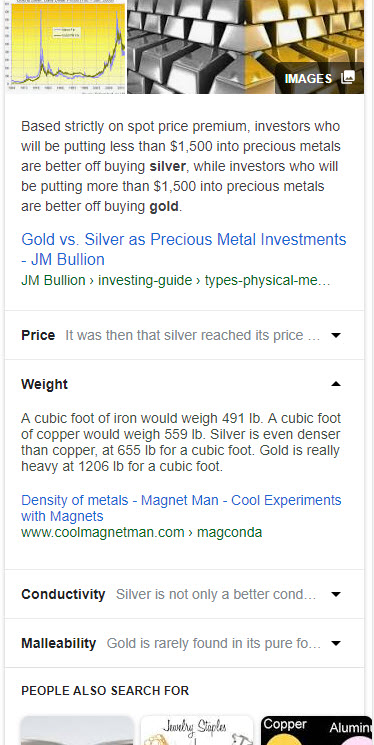Viewport: 374px width, 745px height.
Task: Click the JM Bullion breadcrumb URL
Action: point(175,281)
